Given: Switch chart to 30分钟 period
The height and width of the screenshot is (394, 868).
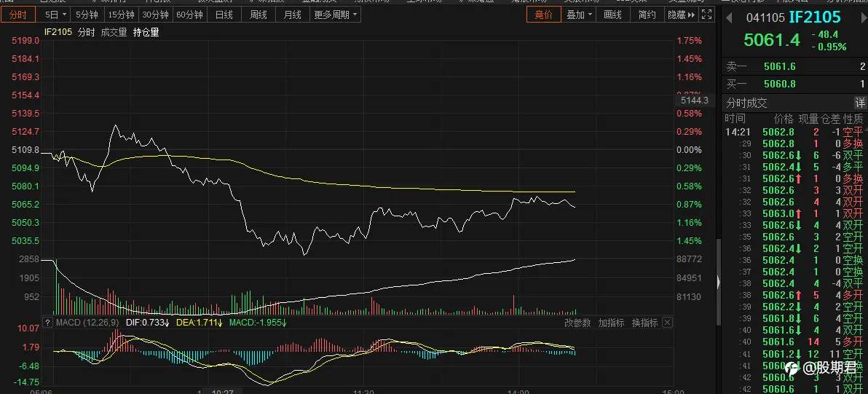Looking at the screenshot, I should 155,15.
